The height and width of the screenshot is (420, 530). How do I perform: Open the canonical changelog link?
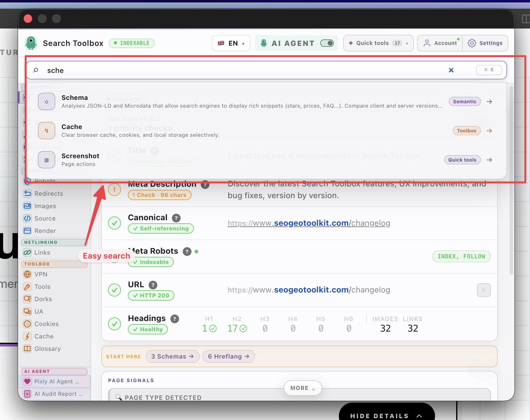(309, 223)
